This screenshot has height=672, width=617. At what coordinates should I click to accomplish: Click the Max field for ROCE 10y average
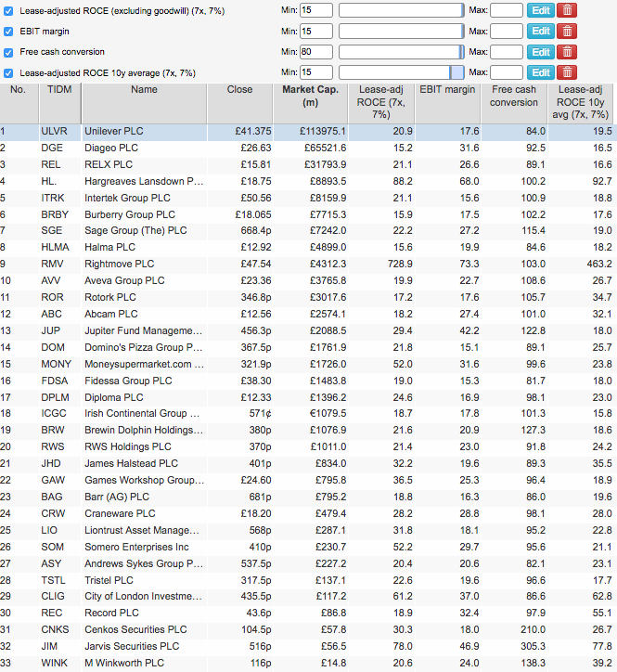click(507, 72)
